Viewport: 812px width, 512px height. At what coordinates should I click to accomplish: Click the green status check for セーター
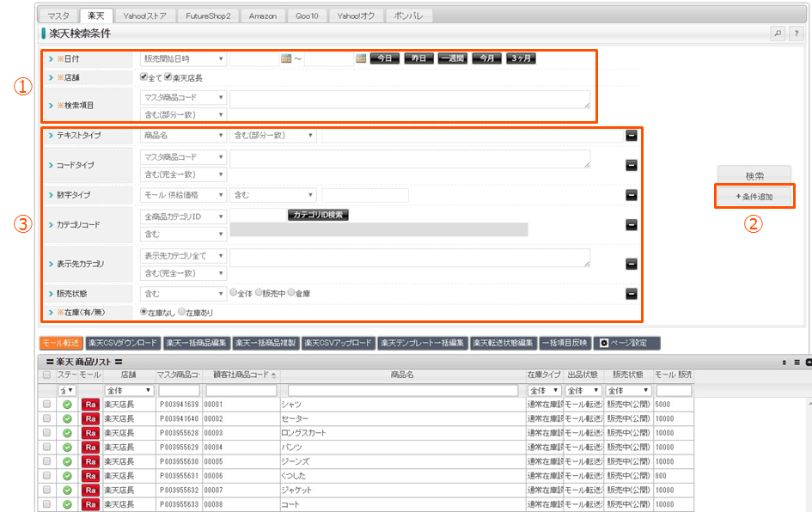tap(67, 419)
